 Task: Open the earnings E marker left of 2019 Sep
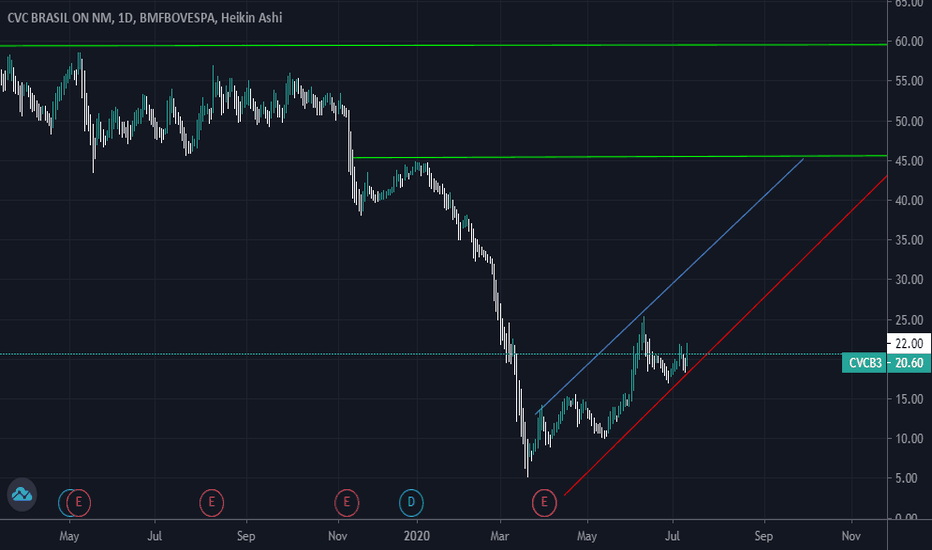(x=212, y=502)
